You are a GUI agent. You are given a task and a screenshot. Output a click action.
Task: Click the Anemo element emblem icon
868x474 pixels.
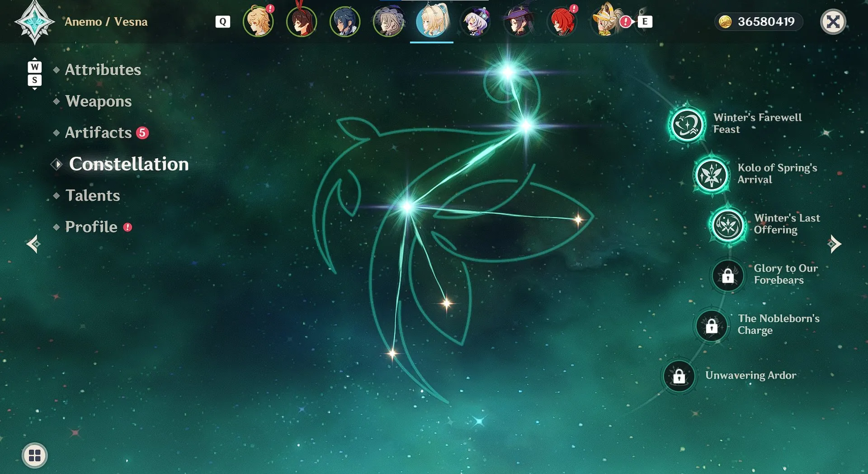(35, 22)
